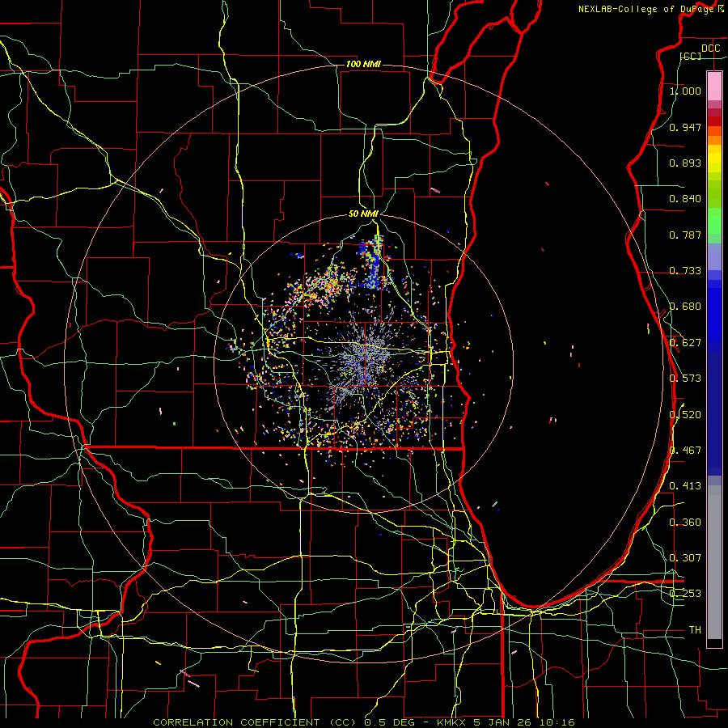Viewport: 728px width, 728px height.
Task: Click the Correlation Coefficient caption at bottom
Action: click(363, 722)
